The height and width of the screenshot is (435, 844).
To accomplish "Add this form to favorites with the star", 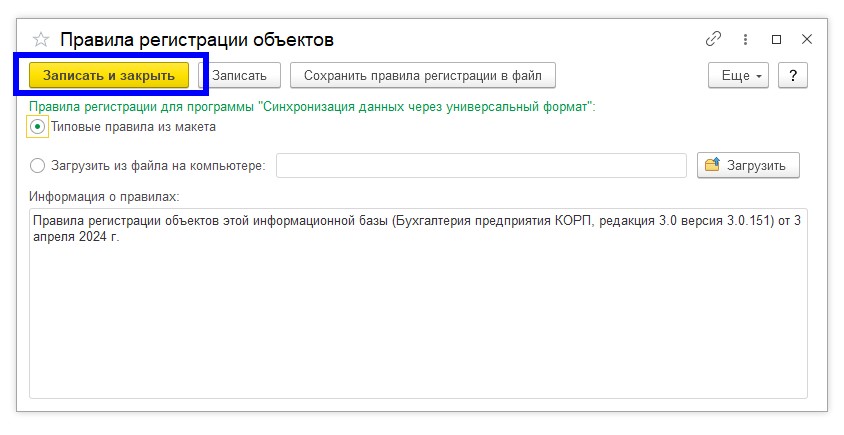I will (x=41, y=40).
